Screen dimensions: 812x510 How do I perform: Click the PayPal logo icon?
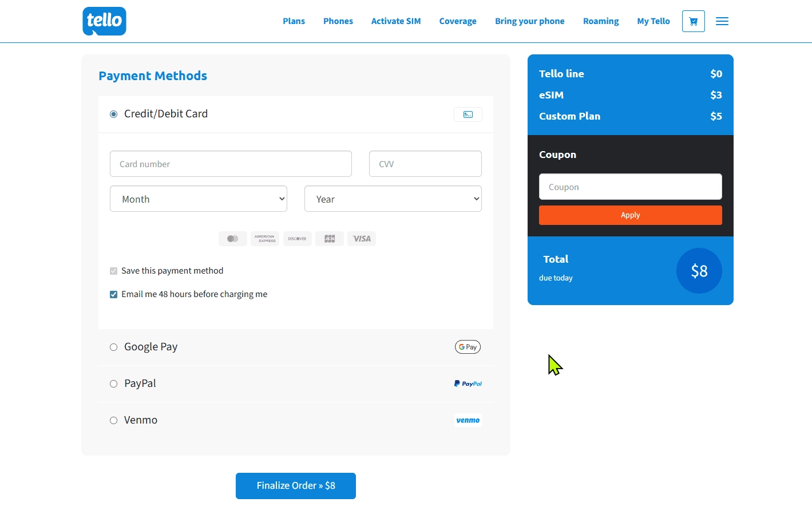pos(468,384)
